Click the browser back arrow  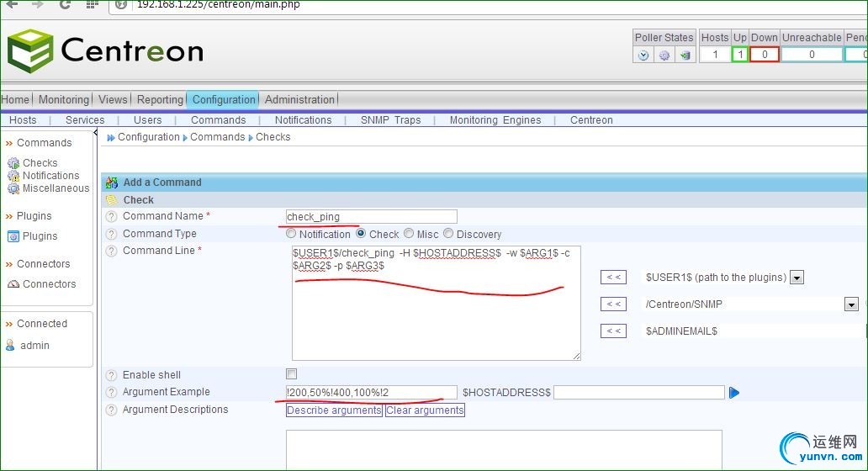tap(12, 4)
